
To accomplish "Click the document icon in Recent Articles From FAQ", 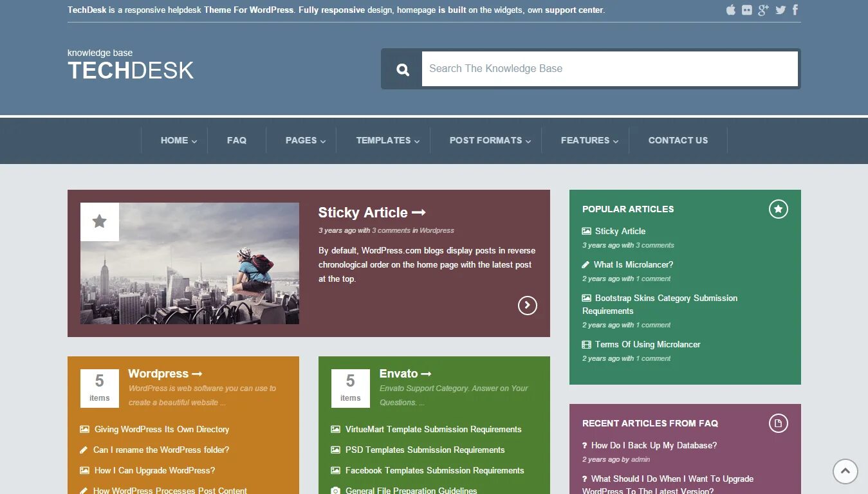I will point(779,423).
